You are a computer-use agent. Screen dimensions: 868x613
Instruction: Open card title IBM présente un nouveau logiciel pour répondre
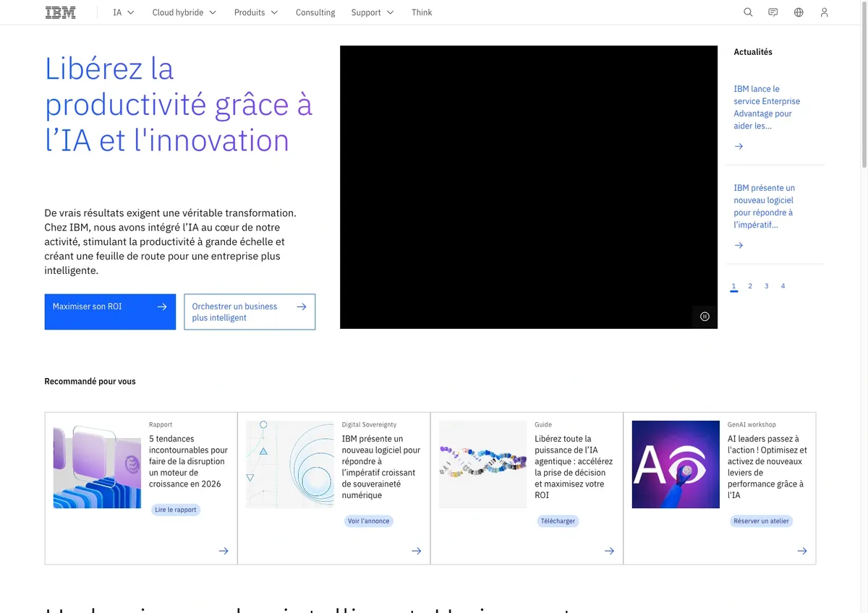(x=381, y=467)
